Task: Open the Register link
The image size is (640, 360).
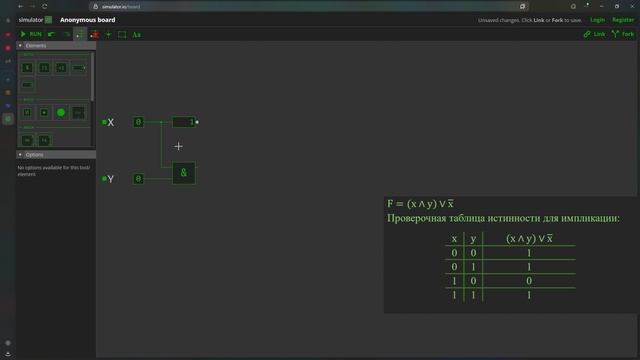Action: coord(623,20)
